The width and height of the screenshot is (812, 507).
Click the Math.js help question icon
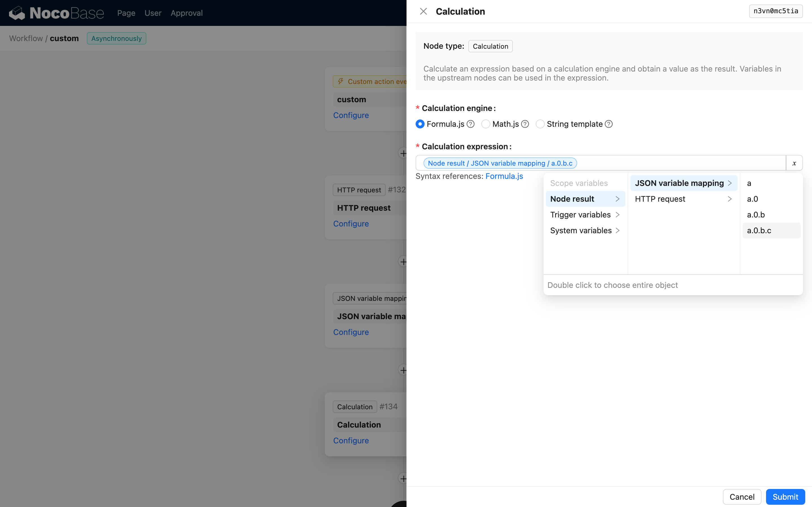pos(525,124)
